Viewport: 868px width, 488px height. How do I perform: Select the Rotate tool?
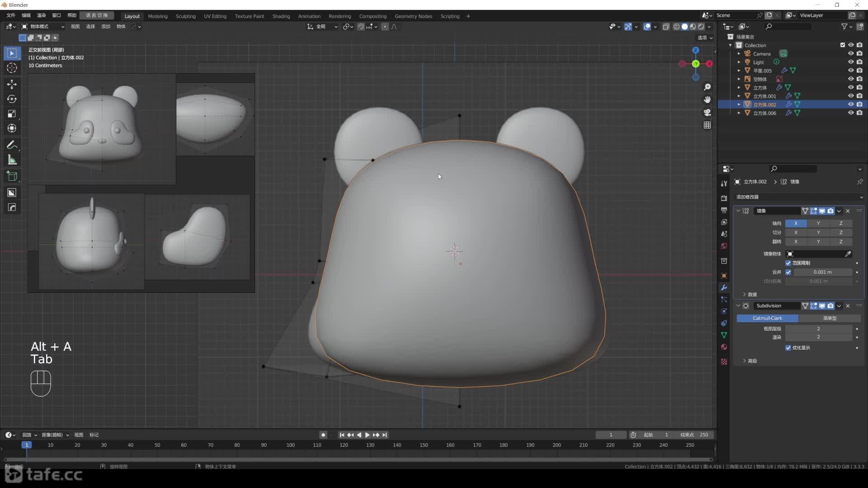coord(12,99)
